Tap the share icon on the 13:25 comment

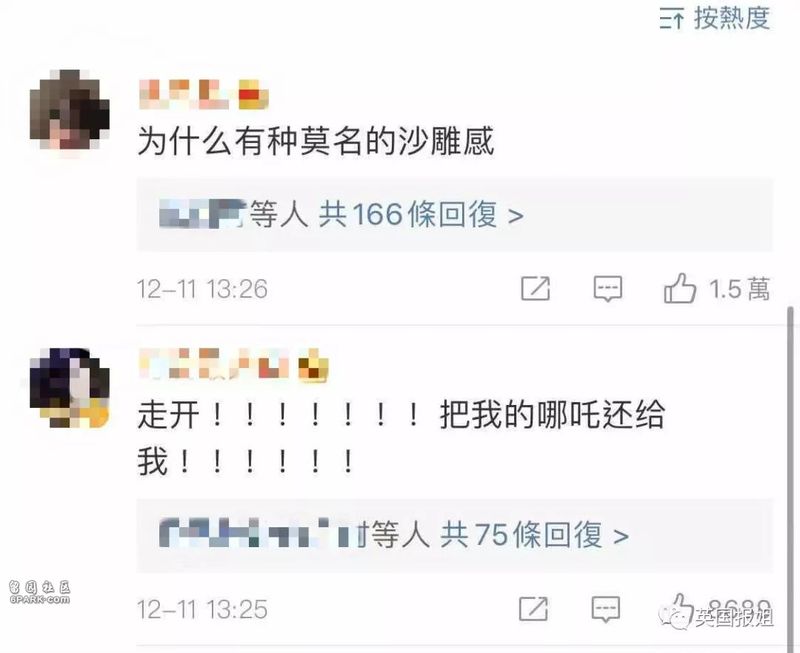pos(533,609)
